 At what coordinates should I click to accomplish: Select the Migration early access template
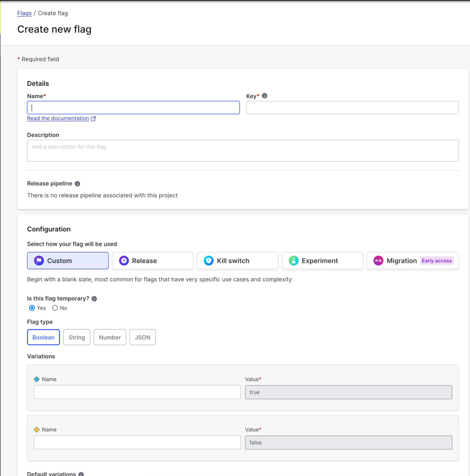[x=412, y=261]
